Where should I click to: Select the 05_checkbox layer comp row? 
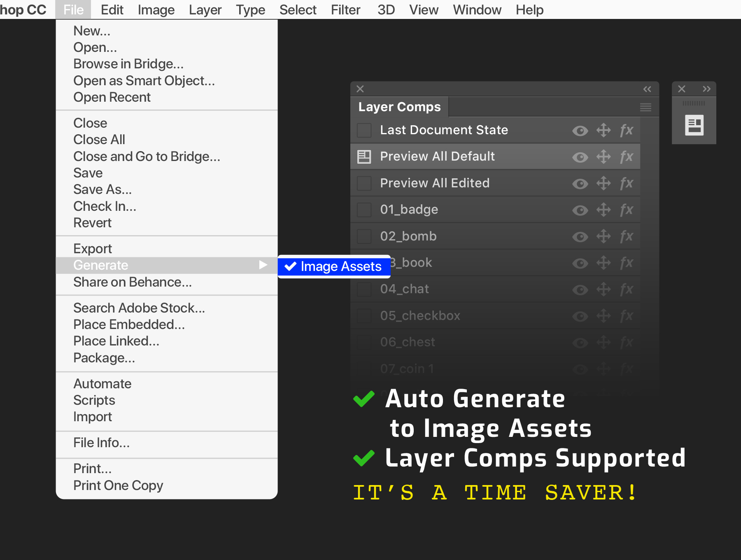pos(495,316)
